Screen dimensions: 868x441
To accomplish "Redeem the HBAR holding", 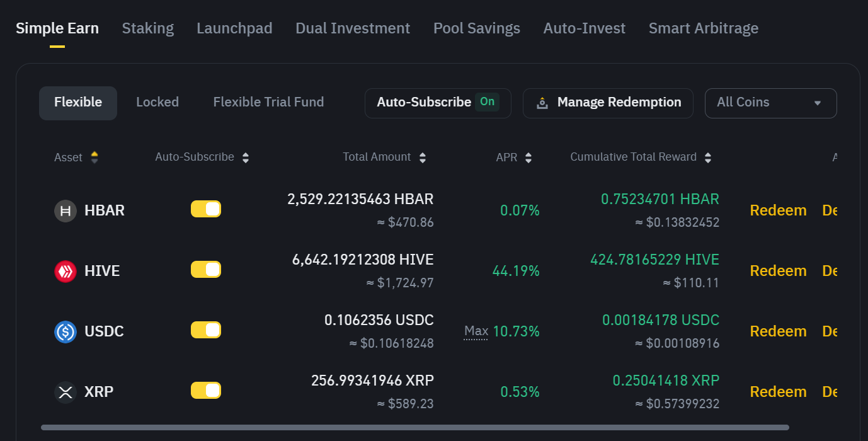I will (778, 210).
